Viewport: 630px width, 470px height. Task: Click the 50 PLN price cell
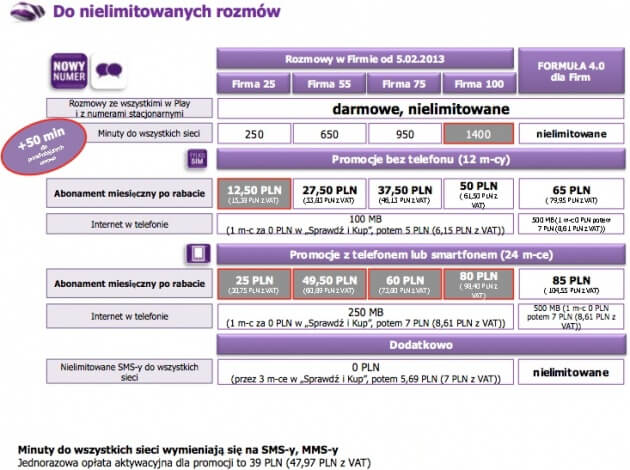coord(479,194)
